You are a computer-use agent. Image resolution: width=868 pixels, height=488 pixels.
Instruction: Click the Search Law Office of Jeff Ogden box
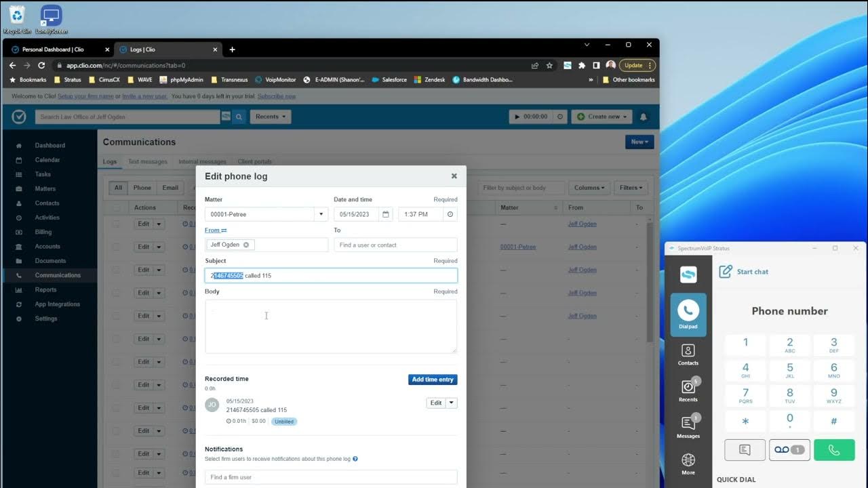[x=128, y=117]
